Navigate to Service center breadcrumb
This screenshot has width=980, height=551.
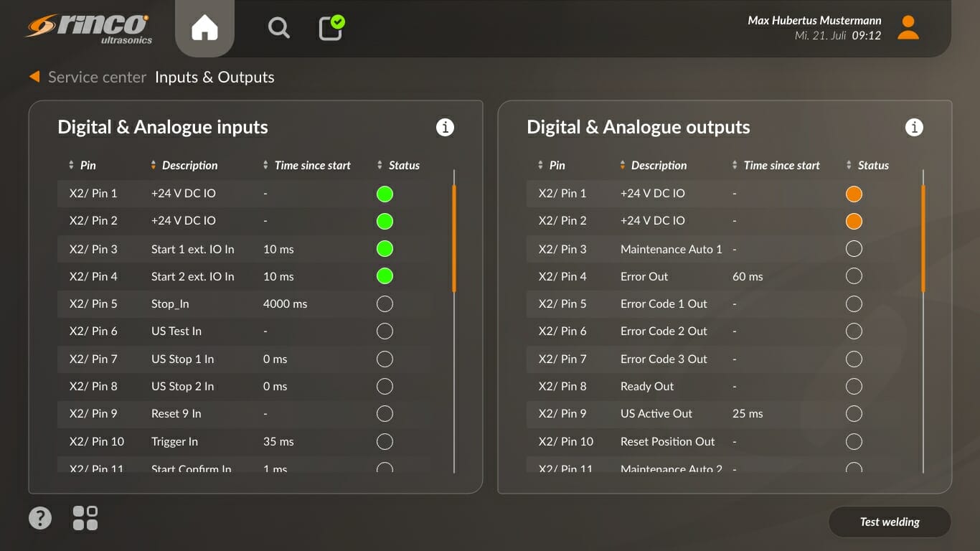click(x=97, y=77)
